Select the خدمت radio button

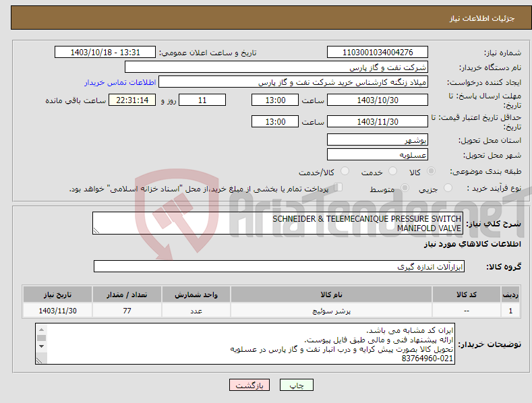click(392, 171)
